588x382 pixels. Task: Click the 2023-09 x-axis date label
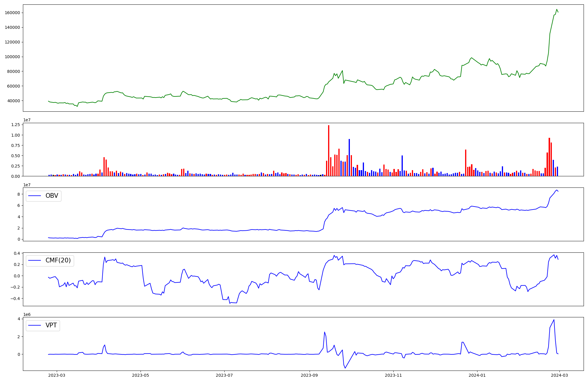tap(309, 375)
